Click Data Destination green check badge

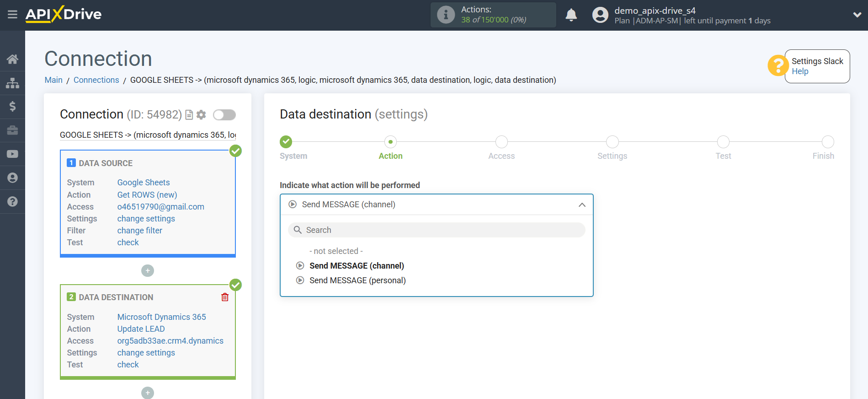pyautogui.click(x=235, y=285)
